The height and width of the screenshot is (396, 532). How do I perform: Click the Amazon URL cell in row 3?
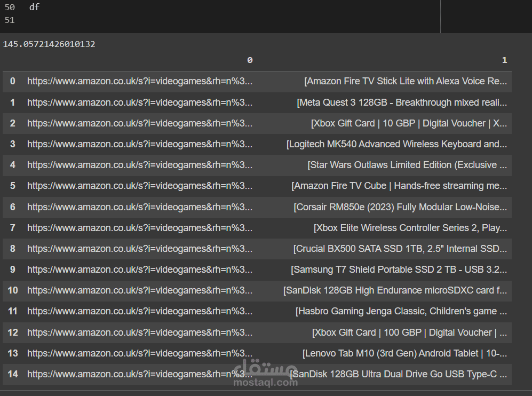tap(140, 144)
